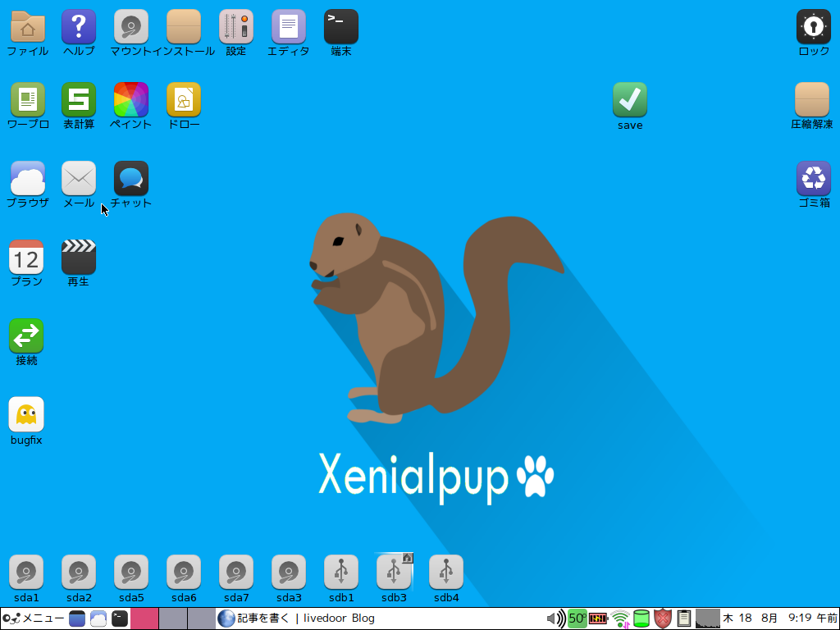The image size is (840, 630).
Task: Open the 端末 terminal desktop icon
Action: 341,27
